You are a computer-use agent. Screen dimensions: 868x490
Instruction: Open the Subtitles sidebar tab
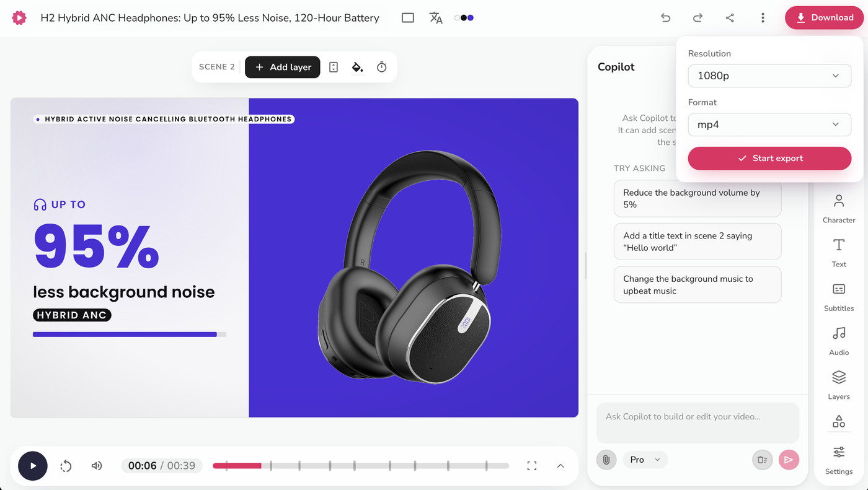pyautogui.click(x=839, y=296)
